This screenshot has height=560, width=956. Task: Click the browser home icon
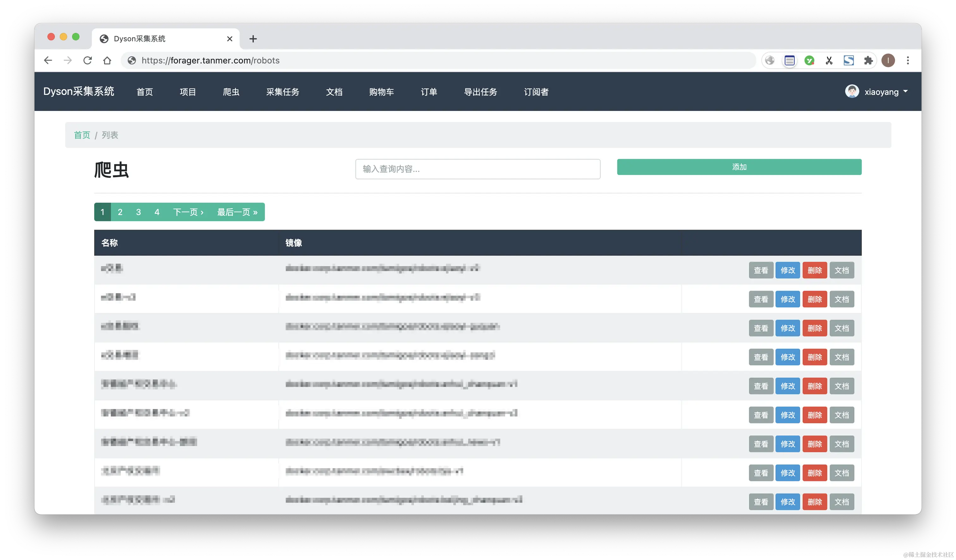107,60
